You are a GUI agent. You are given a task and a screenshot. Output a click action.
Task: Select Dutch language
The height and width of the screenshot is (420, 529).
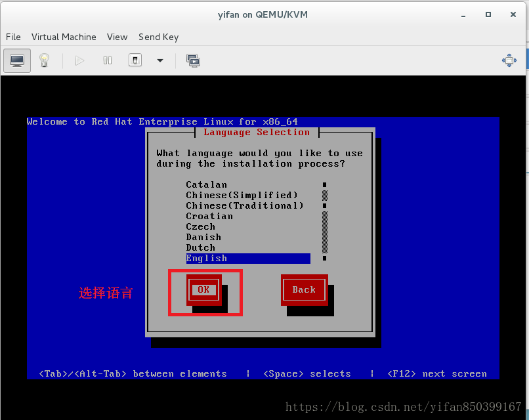click(248, 247)
